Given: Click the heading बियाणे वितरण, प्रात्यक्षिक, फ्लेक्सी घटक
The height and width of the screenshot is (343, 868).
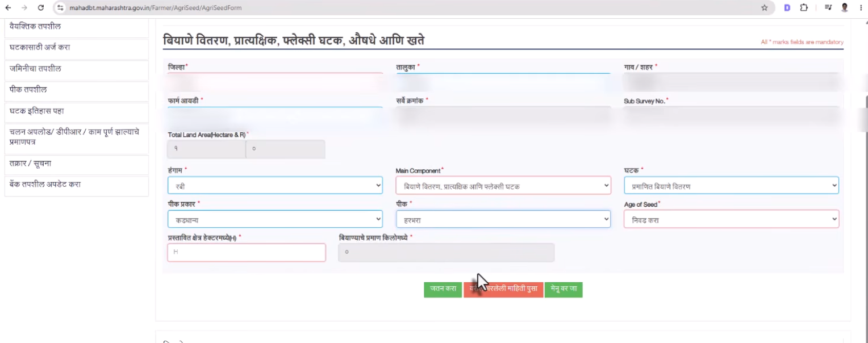Looking at the screenshot, I should click(x=294, y=41).
